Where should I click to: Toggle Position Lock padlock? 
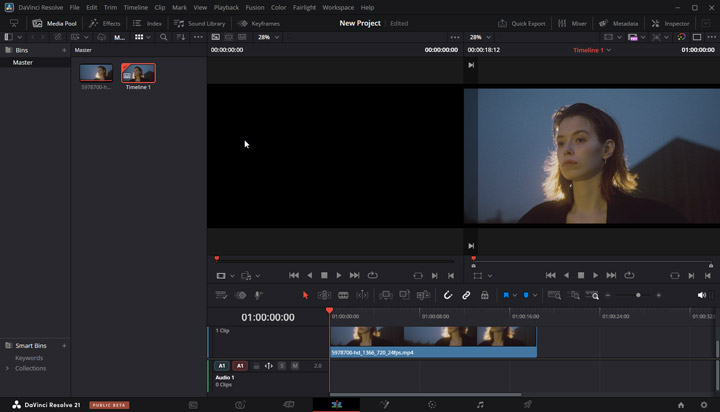[484, 295]
